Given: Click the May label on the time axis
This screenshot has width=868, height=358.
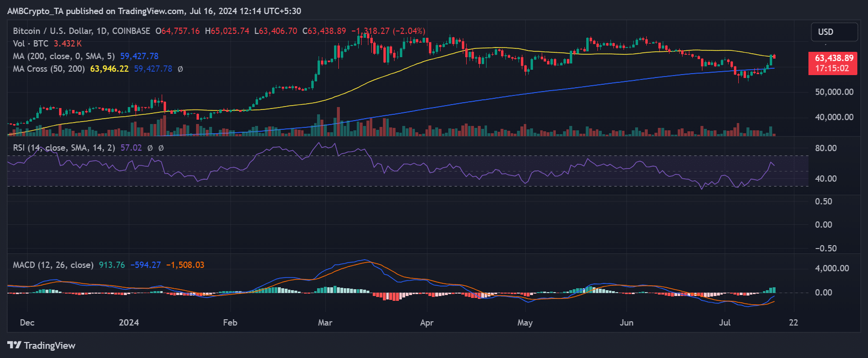Looking at the screenshot, I should coord(525,323).
